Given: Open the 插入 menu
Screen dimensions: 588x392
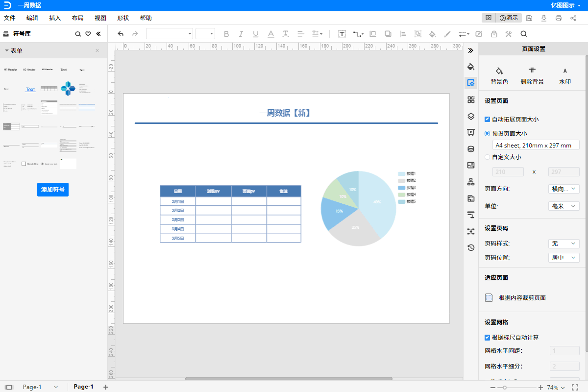Looking at the screenshot, I should pos(55,18).
